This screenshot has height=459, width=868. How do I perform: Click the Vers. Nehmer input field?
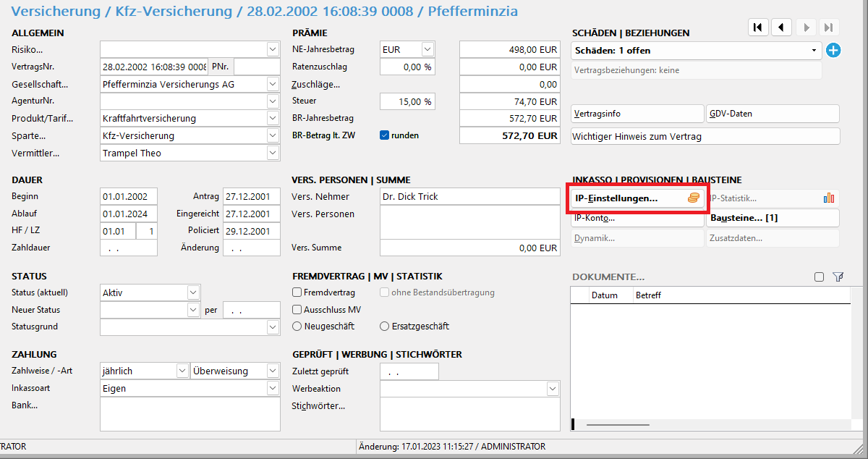[469, 197]
